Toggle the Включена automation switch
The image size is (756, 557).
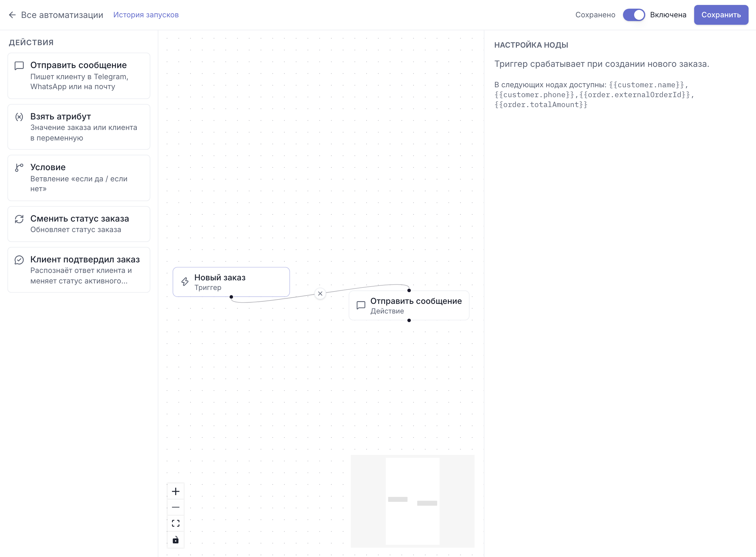pyautogui.click(x=634, y=15)
